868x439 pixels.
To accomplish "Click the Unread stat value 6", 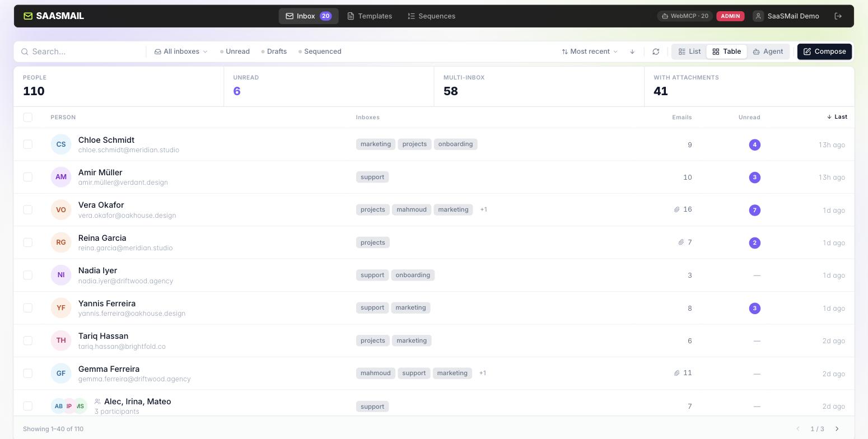I will [237, 91].
